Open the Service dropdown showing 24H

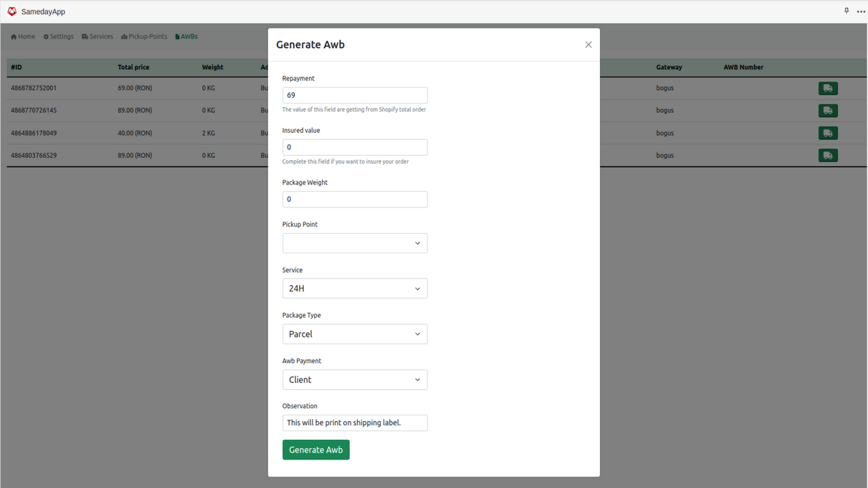(x=355, y=288)
